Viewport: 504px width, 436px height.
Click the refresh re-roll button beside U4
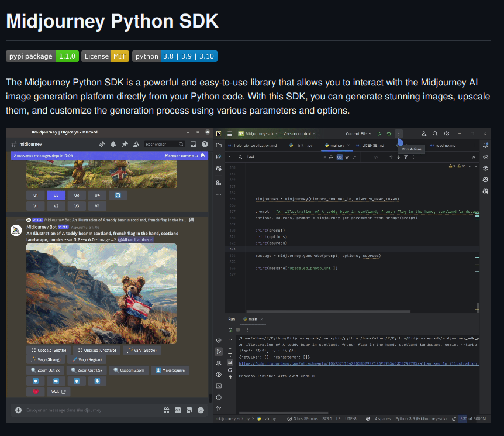pyautogui.click(x=118, y=195)
